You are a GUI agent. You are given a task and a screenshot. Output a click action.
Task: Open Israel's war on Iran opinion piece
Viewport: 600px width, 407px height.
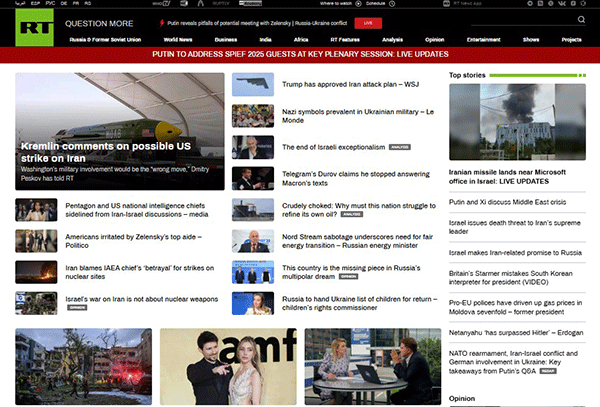(x=142, y=299)
